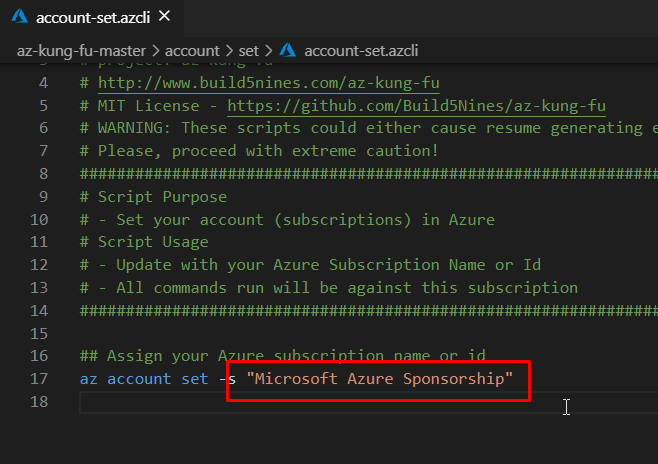Close the account-set.azcli tab

point(165,17)
